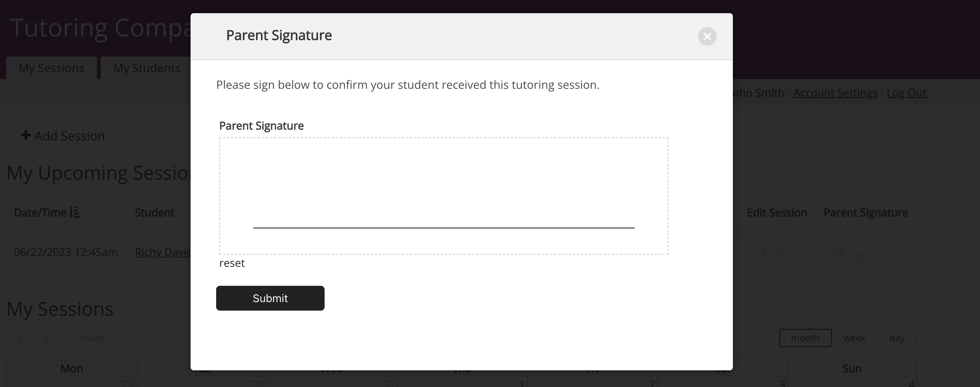Reset the signature pad
The height and width of the screenshot is (387, 980).
coord(232,263)
